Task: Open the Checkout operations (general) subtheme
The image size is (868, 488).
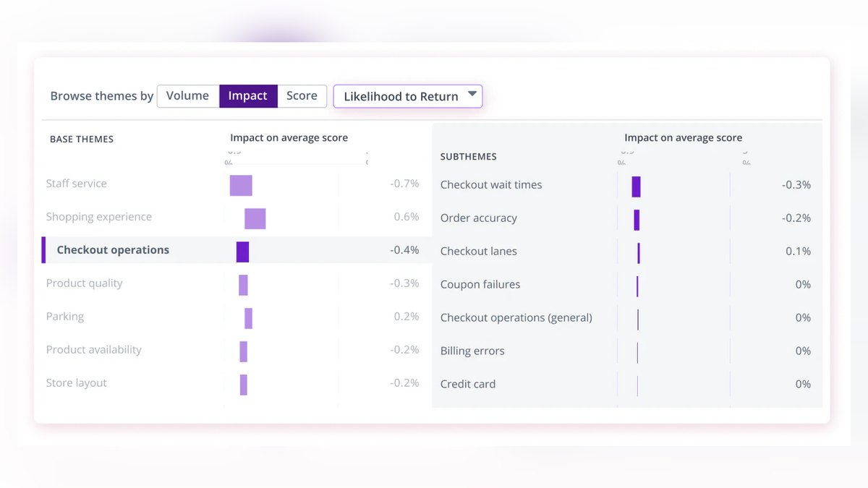Action: coord(516,318)
